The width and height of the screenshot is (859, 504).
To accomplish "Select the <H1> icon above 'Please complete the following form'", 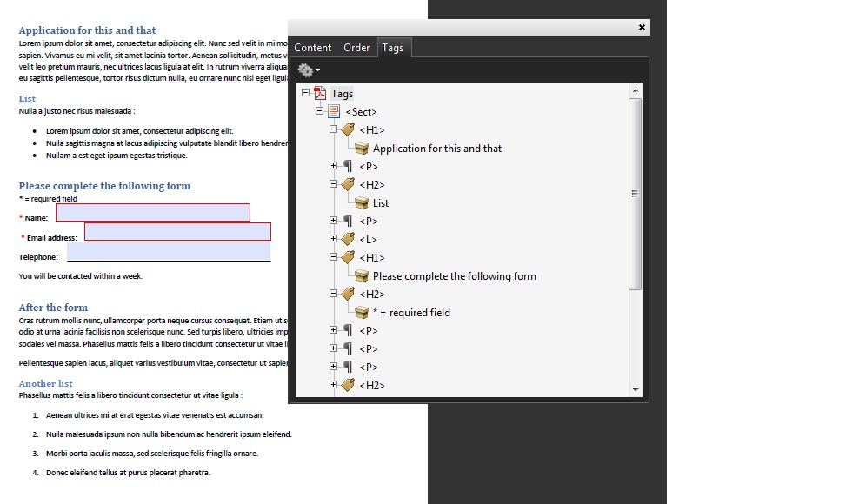I will (x=348, y=257).
